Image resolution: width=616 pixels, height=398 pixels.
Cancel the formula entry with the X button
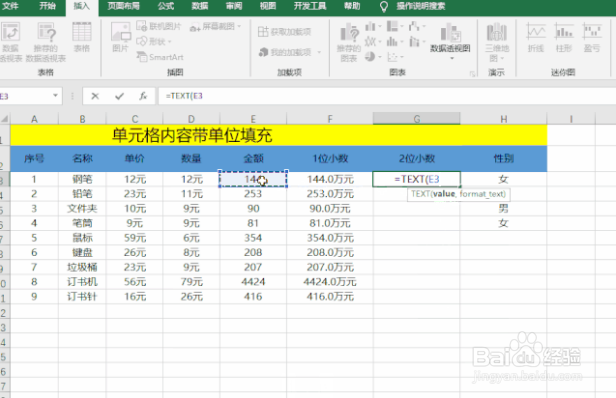[x=95, y=96]
